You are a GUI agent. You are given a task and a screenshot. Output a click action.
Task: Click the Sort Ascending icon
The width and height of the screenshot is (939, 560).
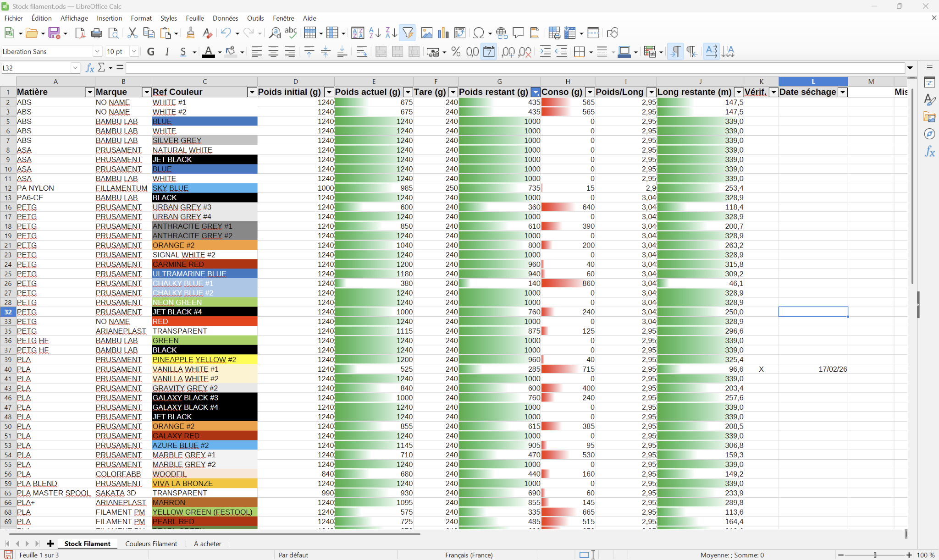click(x=375, y=33)
